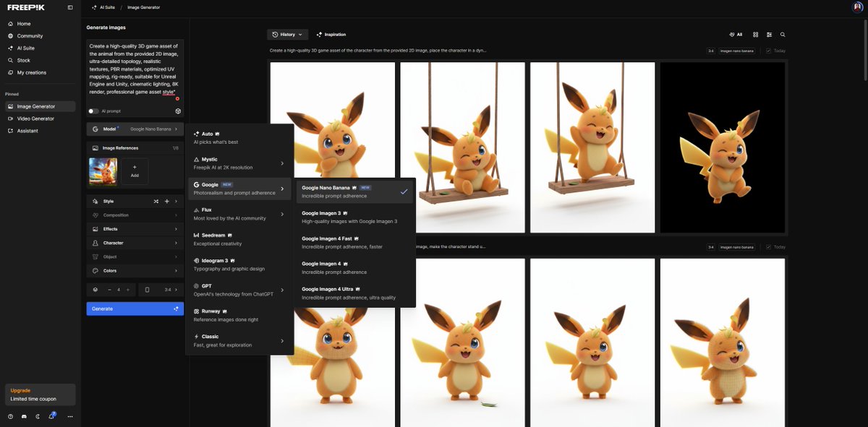868x427 pixels.
Task: Expand the Object section
Action: [x=135, y=256]
